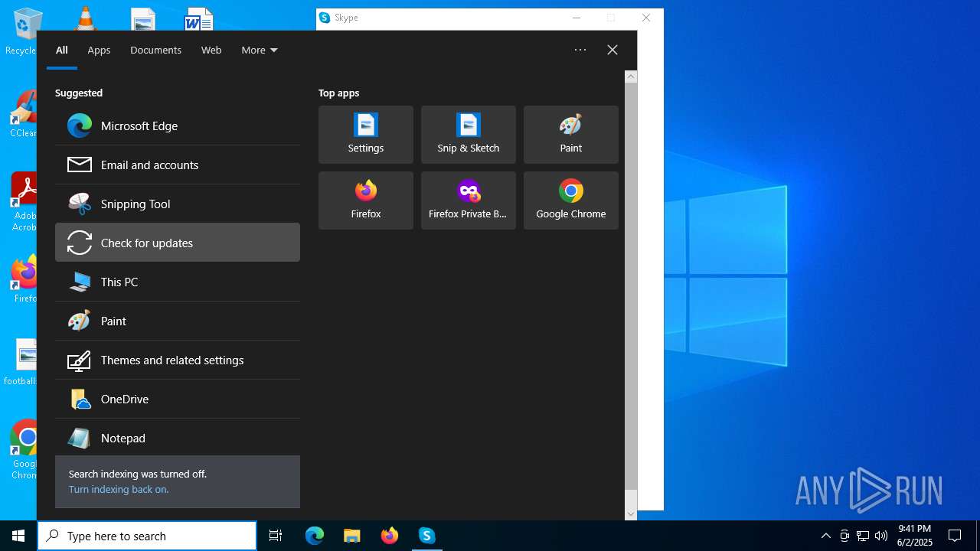
Task: Open network status tray icon
Action: point(863,536)
